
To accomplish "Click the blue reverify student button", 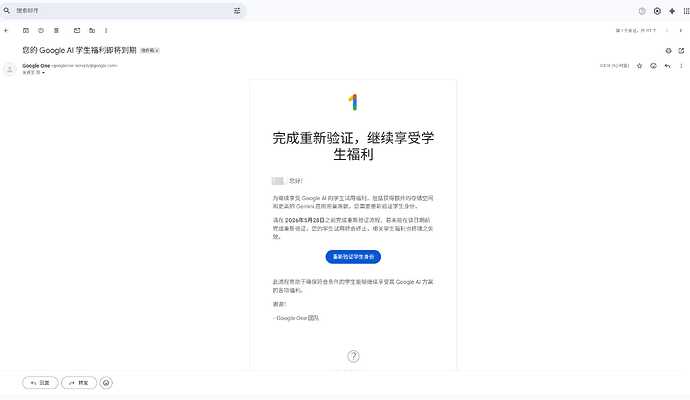I will pyautogui.click(x=353, y=257).
